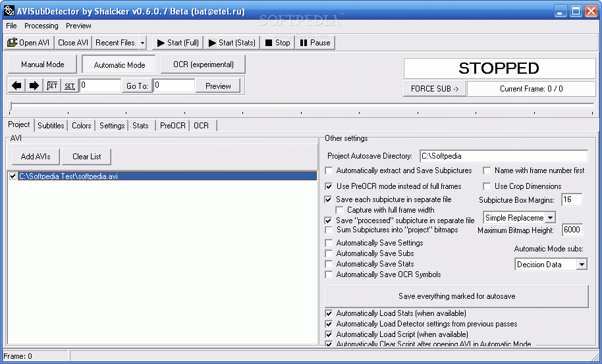Click the Subpicture Box Margins field
602x364 pixels.
[572, 199]
